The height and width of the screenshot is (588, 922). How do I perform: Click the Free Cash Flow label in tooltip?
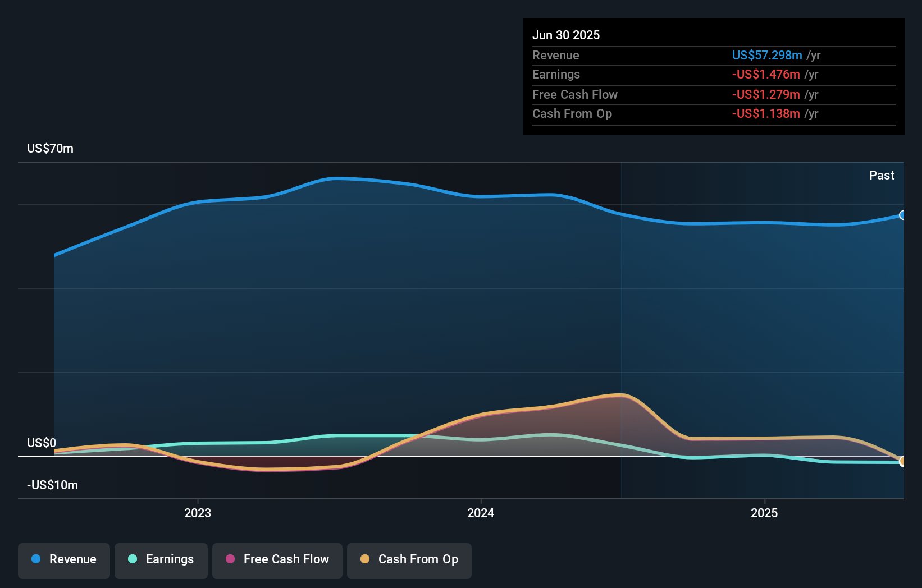pyautogui.click(x=575, y=95)
